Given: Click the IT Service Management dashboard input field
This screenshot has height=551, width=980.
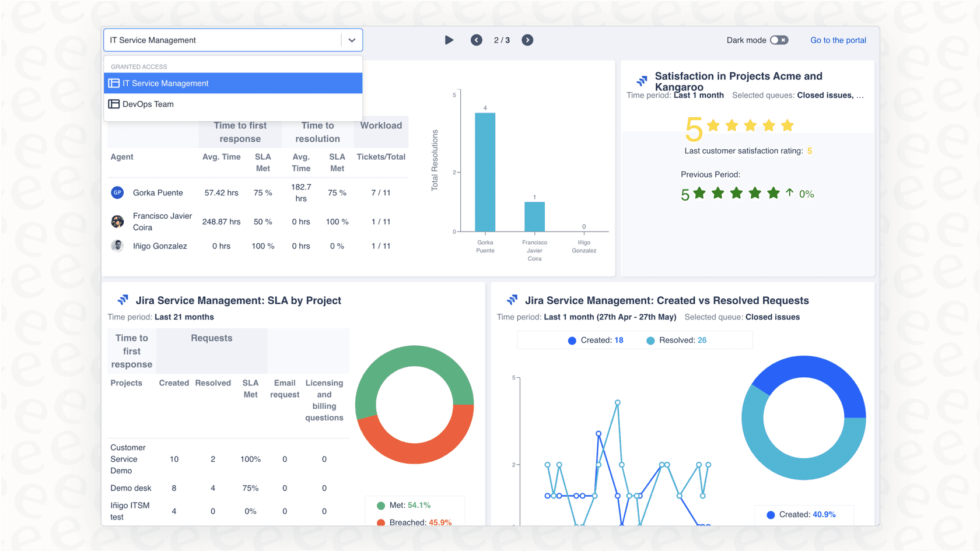Looking at the screenshot, I should tap(222, 40).
